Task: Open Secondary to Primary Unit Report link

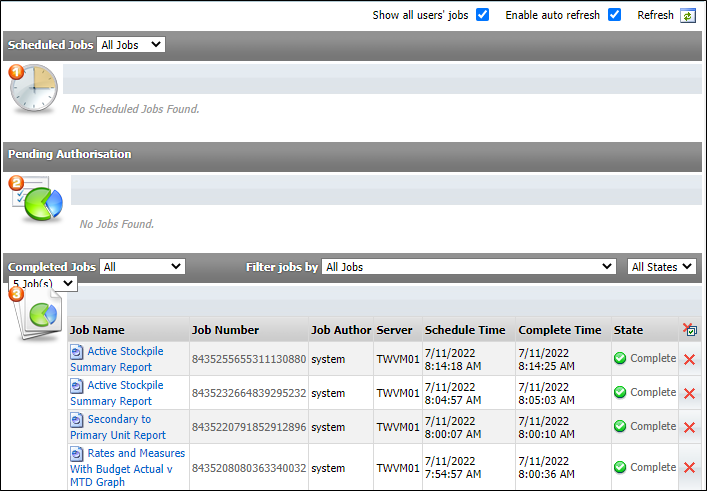Action: click(x=118, y=427)
